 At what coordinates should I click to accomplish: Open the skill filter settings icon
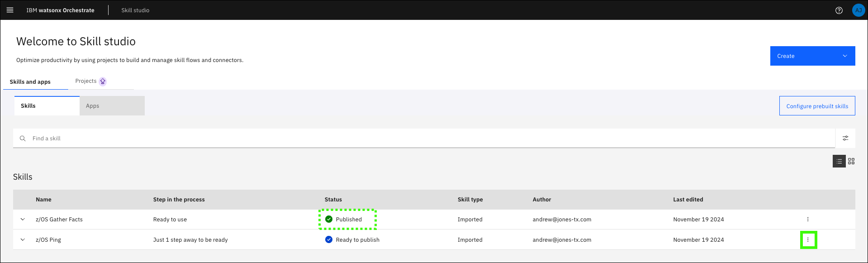(845, 138)
